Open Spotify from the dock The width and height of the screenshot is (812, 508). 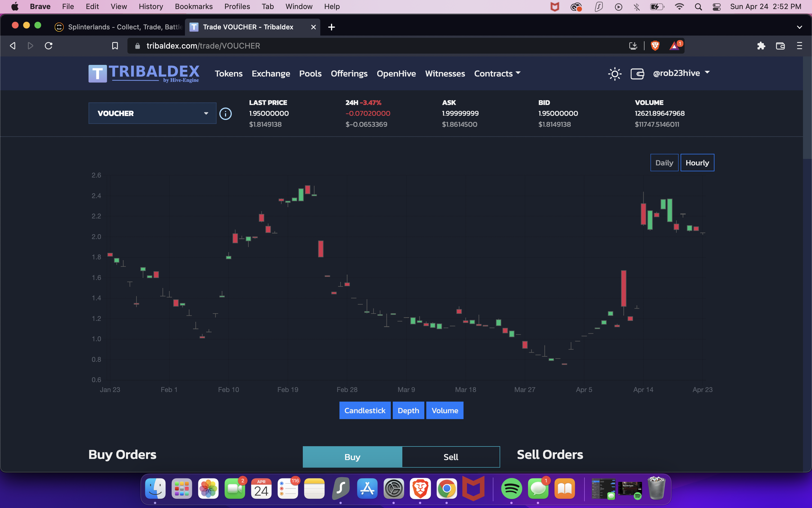[511, 488]
